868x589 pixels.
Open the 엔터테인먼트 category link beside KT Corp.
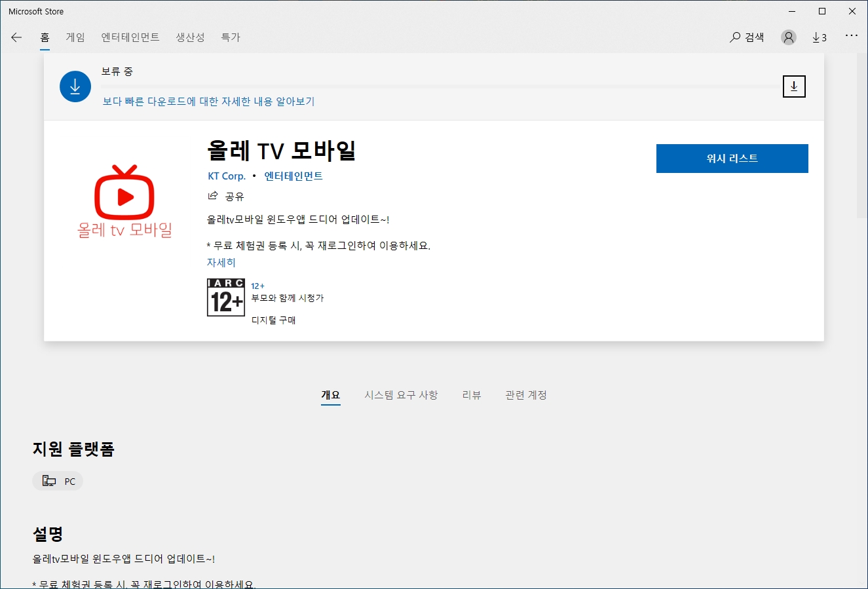[x=293, y=176]
